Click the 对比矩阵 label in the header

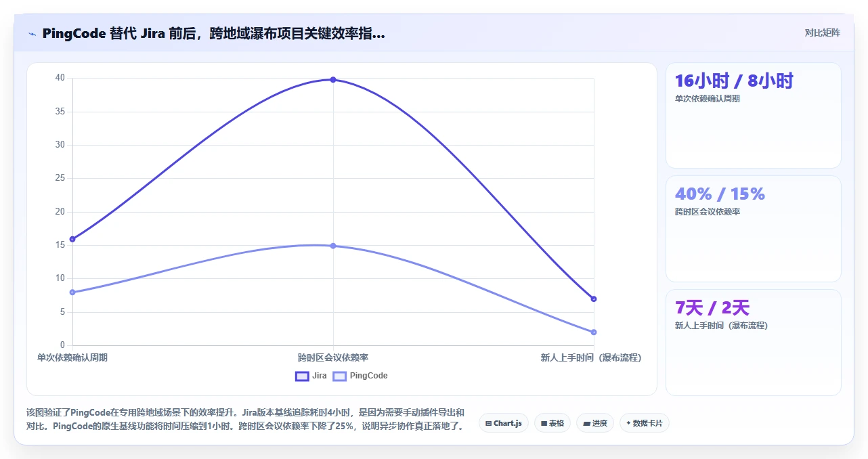823,33
